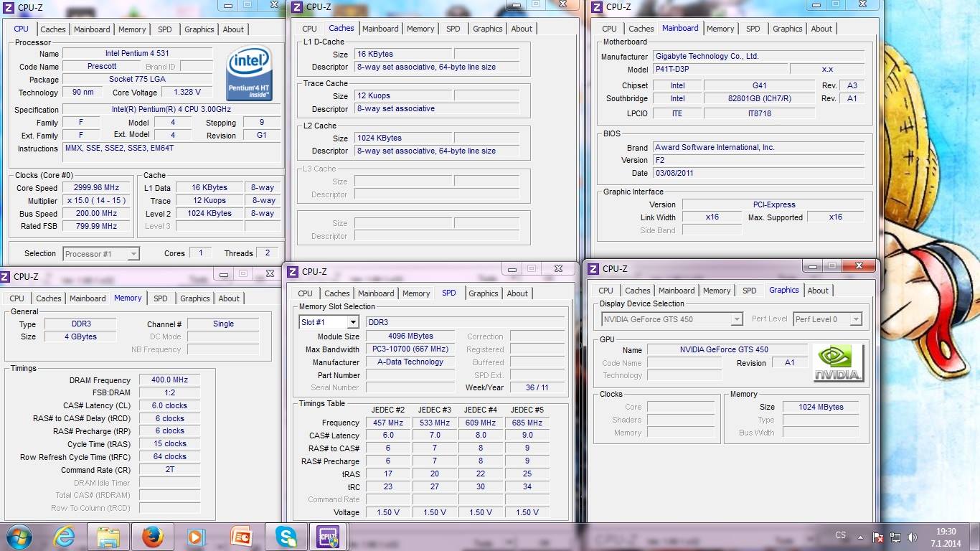Click the 36 / 11 week/year field

(537, 387)
